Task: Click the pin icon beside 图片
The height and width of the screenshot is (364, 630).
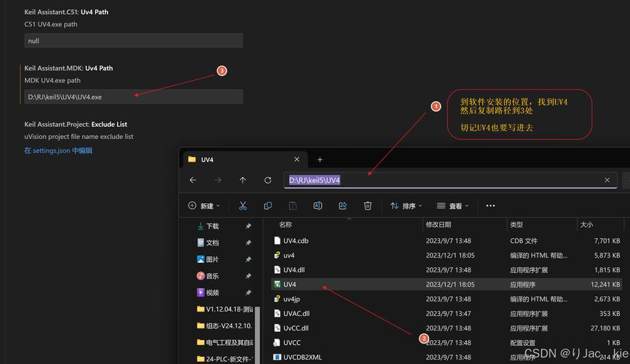Action: [x=248, y=260]
